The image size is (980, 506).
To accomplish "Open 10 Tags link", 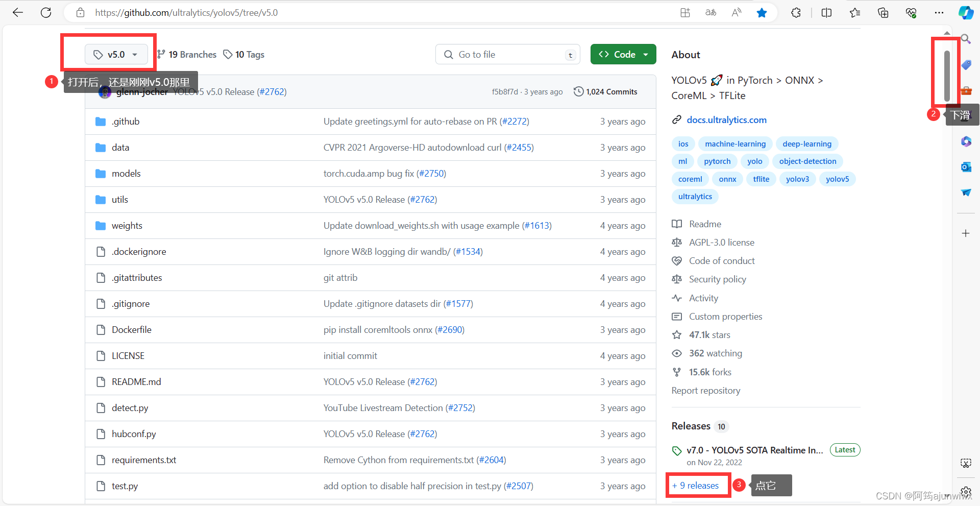I will click(x=244, y=55).
